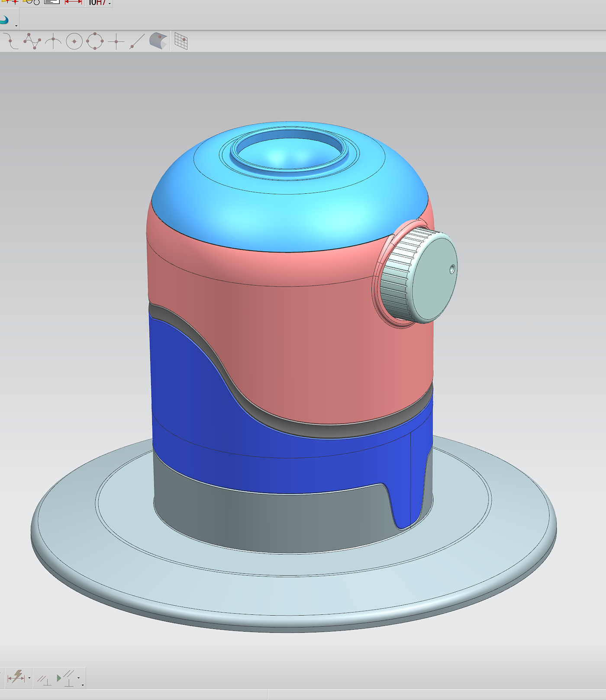Click the 10H7 fit tolerance tool
The width and height of the screenshot is (606, 700).
click(97, 3)
